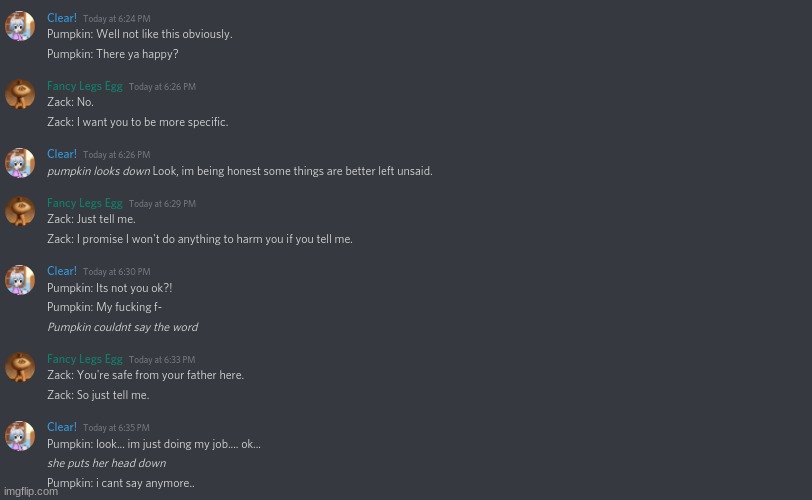Click the "Today at 6:33 PM" timestamp
Screen dimensions: 812x500
[x=162, y=360]
